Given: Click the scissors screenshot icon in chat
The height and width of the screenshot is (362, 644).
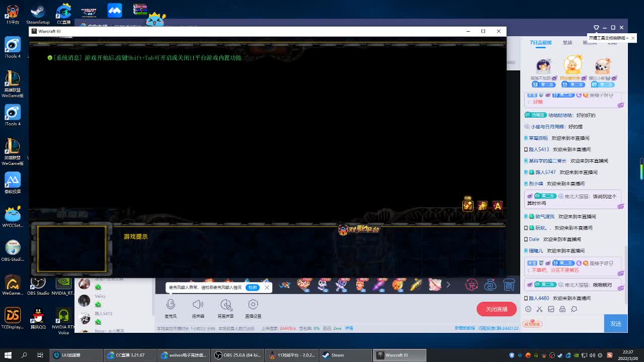Looking at the screenshot, I should tap(539, 309).
